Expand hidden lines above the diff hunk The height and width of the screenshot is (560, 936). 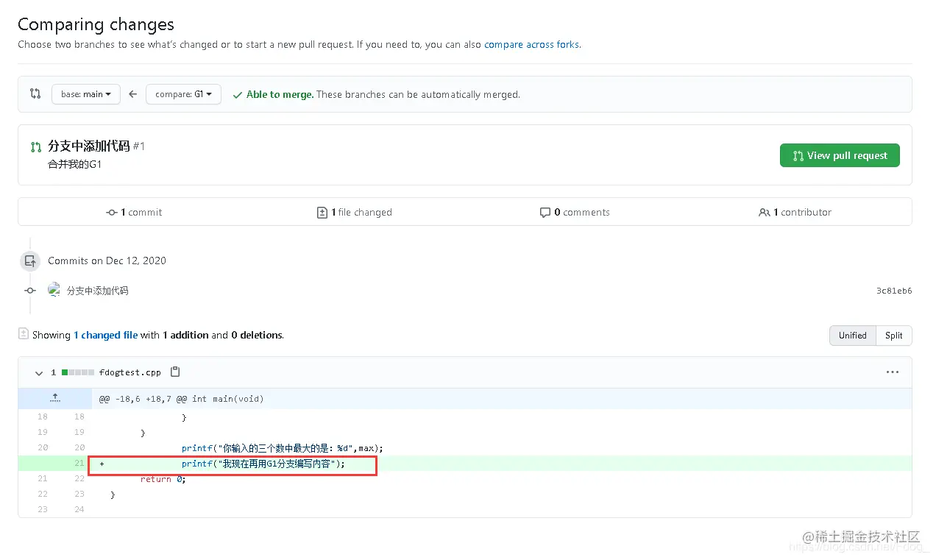[x=55, y=398]
